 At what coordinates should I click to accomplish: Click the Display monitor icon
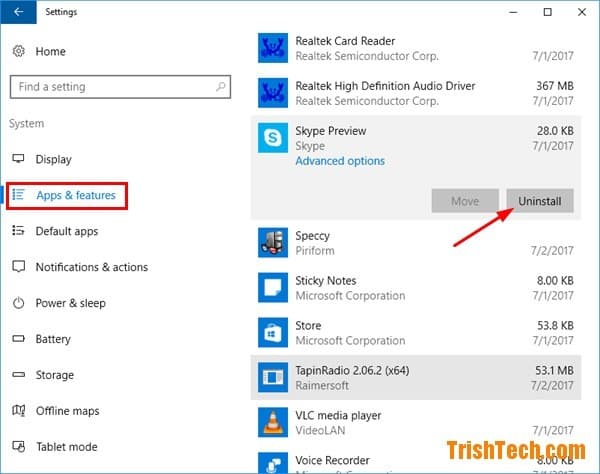[18, 158]
